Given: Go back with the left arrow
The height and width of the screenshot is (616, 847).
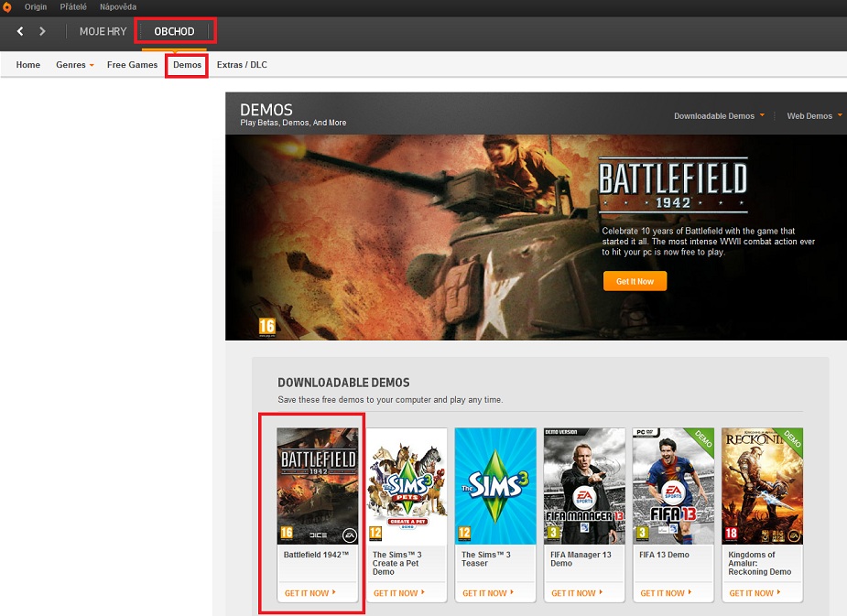Looking at the screenshot, I should [x=20, y=31].
